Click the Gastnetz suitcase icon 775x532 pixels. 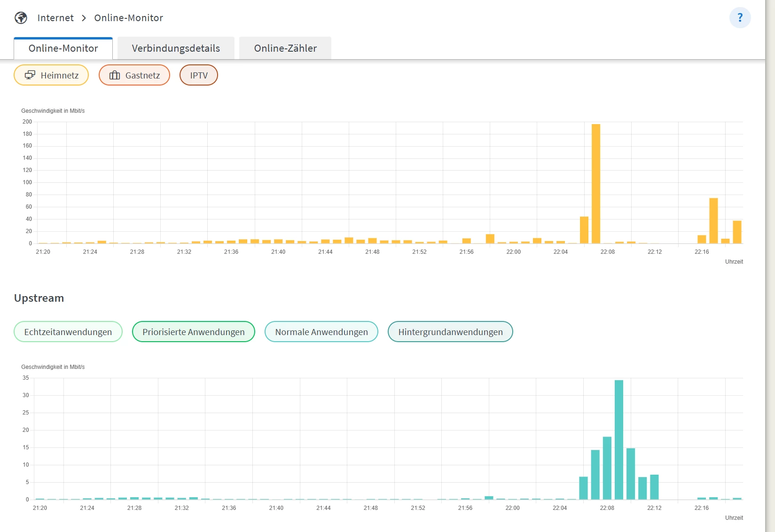pyautogui.click(x=115, y=75)
